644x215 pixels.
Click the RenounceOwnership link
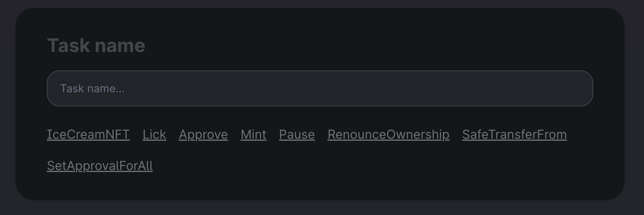(x=388, y=134)
